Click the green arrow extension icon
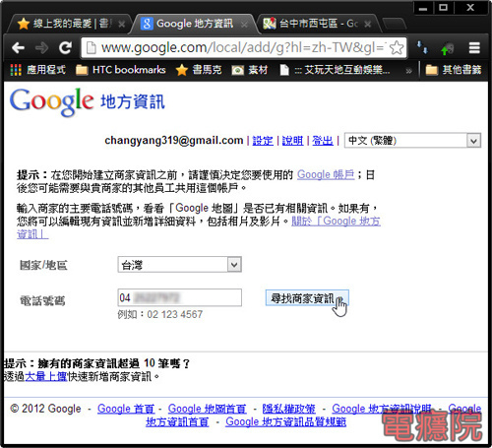The height and width of the screenshot is (448, 492). click(x=448, y=48)
